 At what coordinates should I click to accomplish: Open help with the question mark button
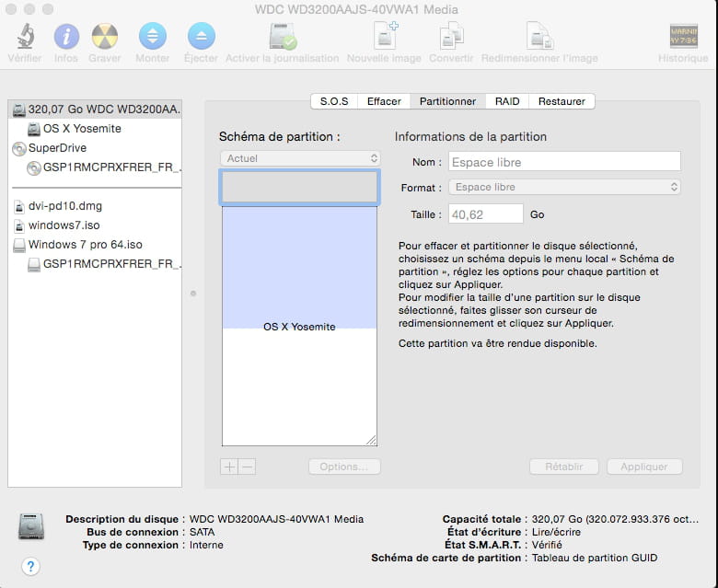point(30,567)
